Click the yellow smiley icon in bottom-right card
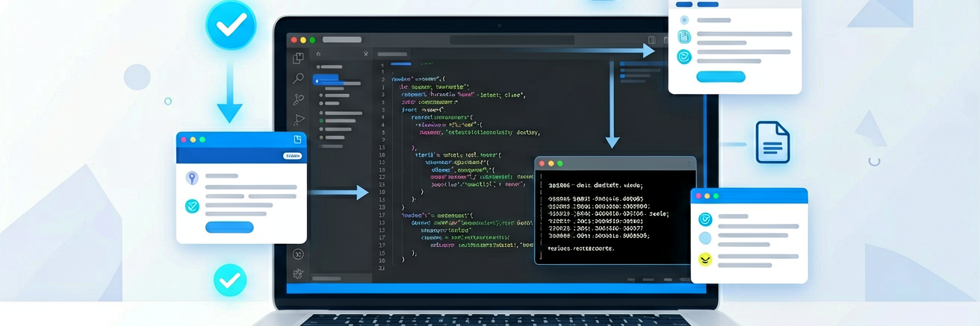The width and height of the screenshot is (980, 326). [705, 260]
